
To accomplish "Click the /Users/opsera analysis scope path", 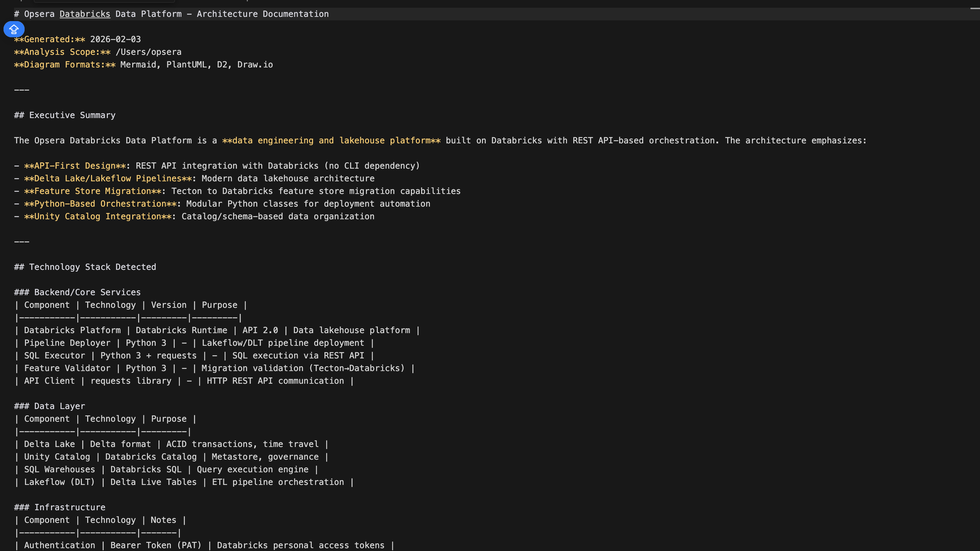I will point(148,52).
